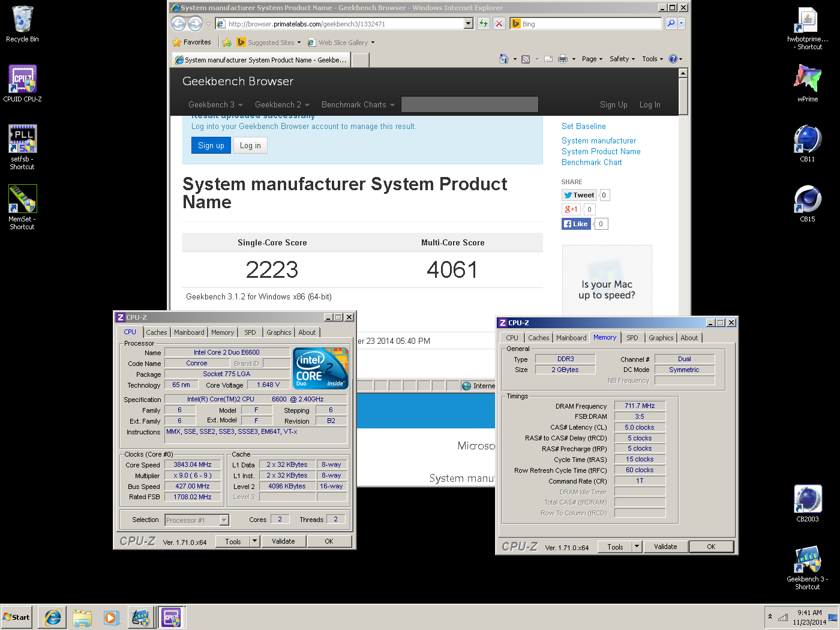
Task: Open About tab in right CPU-Z window
Action: (689, 338)
